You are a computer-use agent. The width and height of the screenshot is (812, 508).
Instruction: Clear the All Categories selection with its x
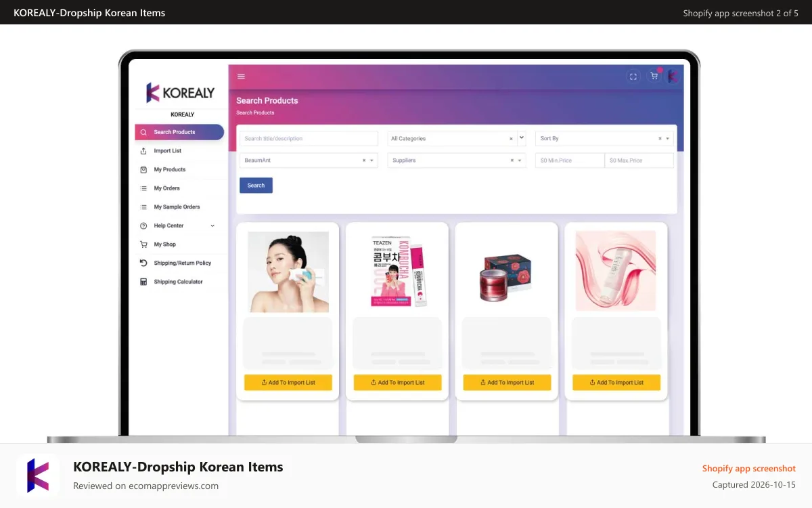point(511,139)
